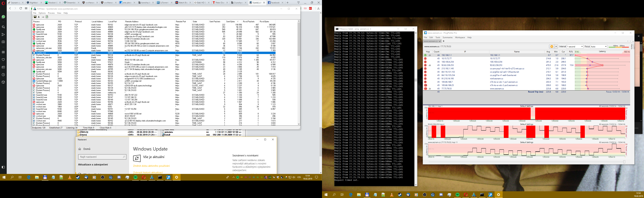Screen dimensions: 644x198
Task: Click 'Změnit dobu aktivního používání' link
Action: (x=151, y=166)
